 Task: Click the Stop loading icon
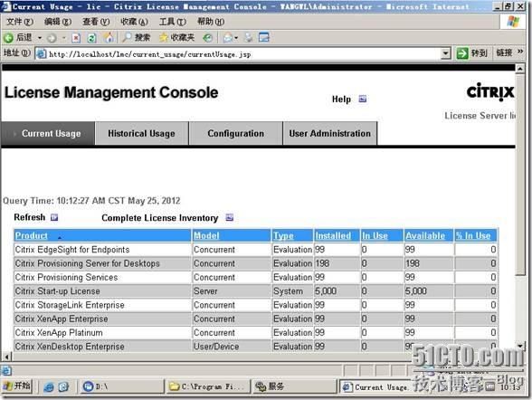[76, 38]
